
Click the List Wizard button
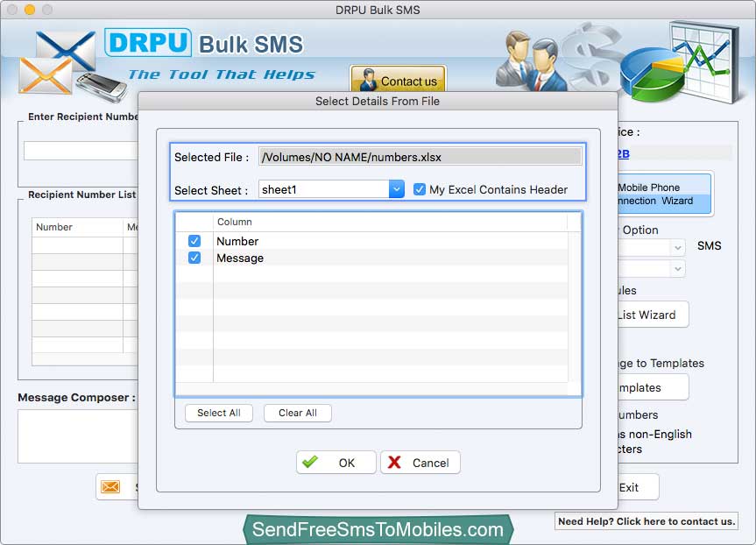pyautogui.click(x=653, y=315)
